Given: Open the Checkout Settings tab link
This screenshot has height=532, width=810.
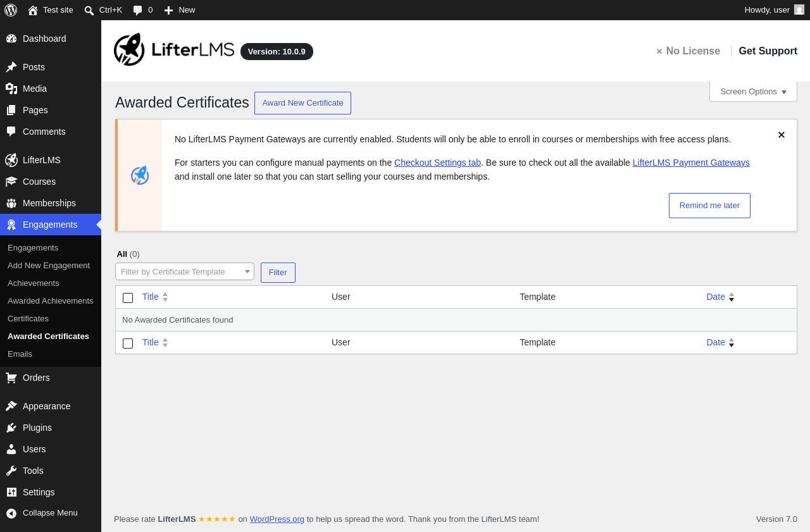Looking at the screenshot, I should (x=437, y=163).
